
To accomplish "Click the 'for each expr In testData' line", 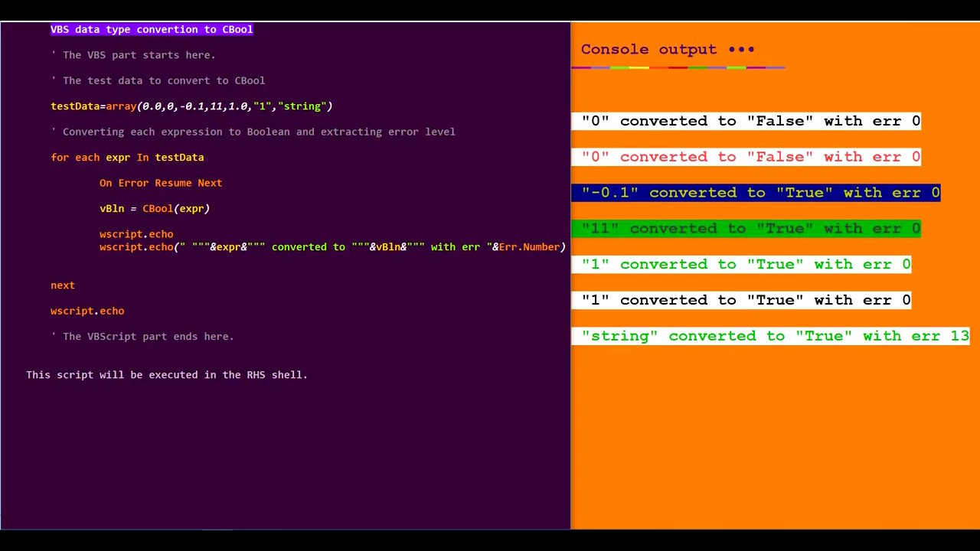I will point(127,157).
